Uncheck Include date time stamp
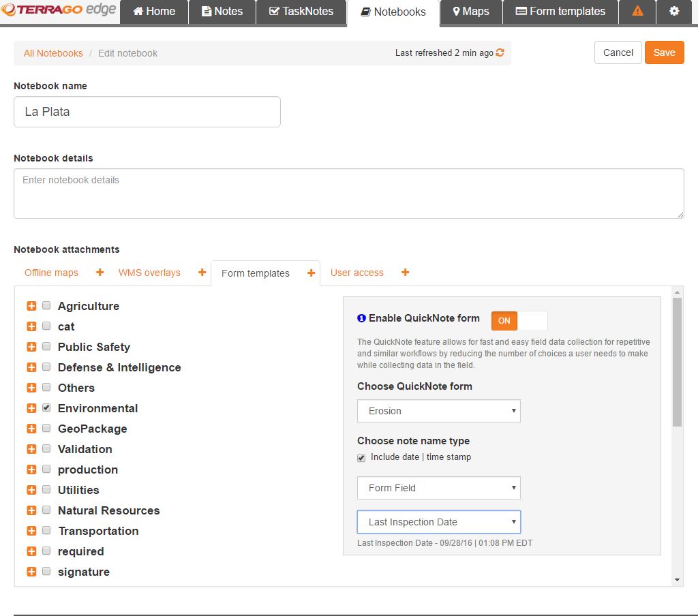698x616 pixels. pyautogui.click(x=361, y=457)
